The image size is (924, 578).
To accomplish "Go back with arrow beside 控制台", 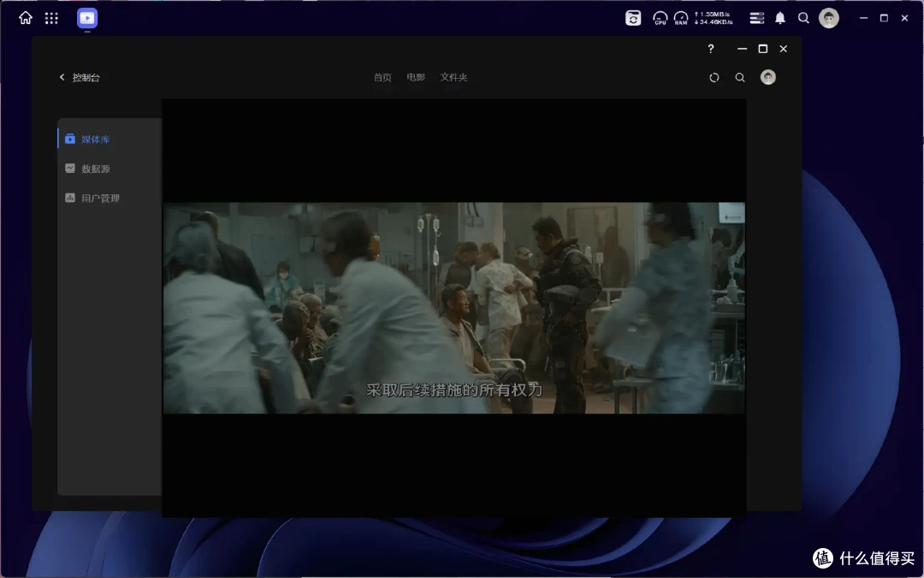I will 62,77.
